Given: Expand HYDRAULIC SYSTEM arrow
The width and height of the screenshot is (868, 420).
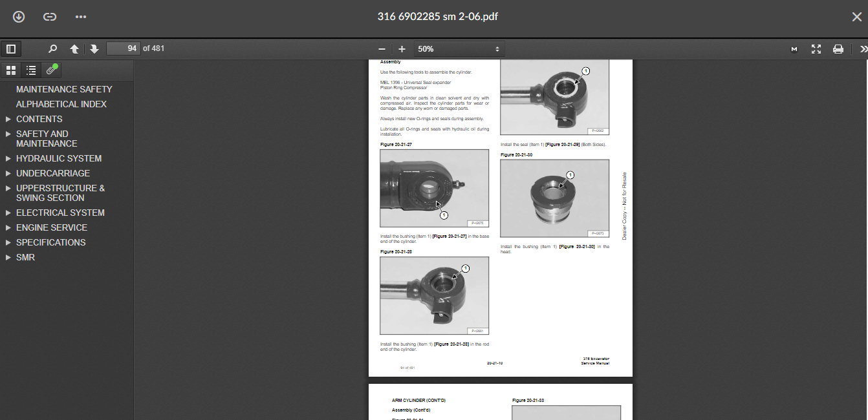Looking at the screenshot, I should click(8, 158).
